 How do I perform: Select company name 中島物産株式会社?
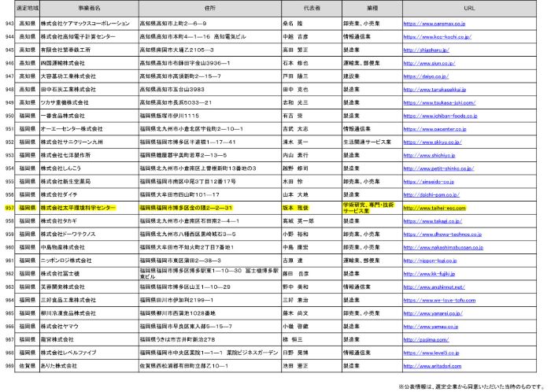tap(62, 247)
